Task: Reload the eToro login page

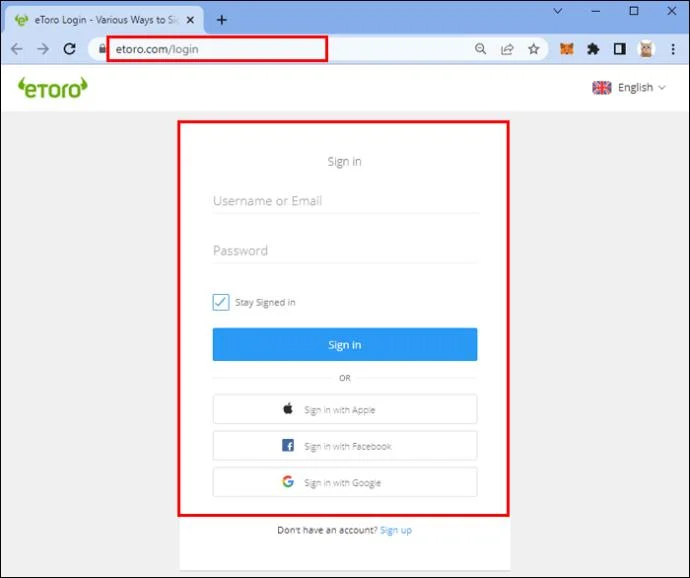Action: 70,49
